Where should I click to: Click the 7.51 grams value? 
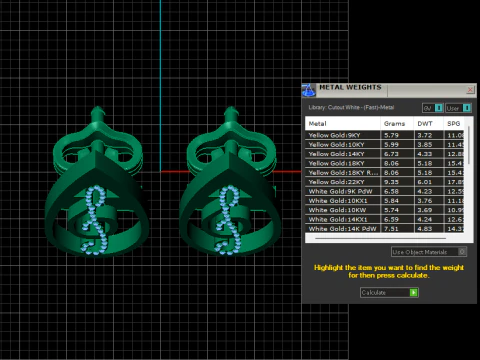coord(391,229)
